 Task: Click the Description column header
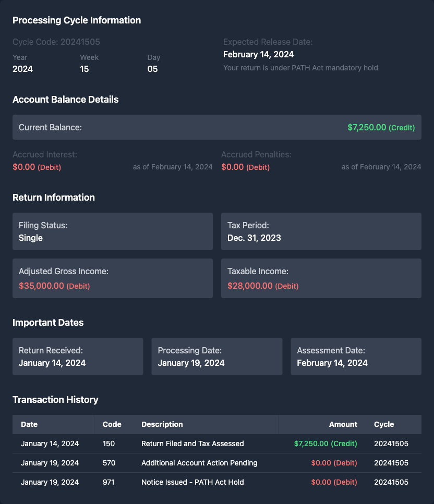162,424
